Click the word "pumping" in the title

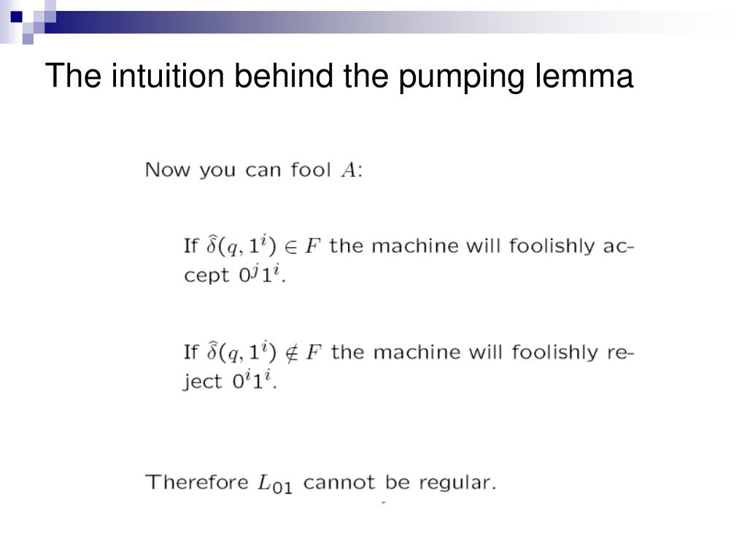461,77
